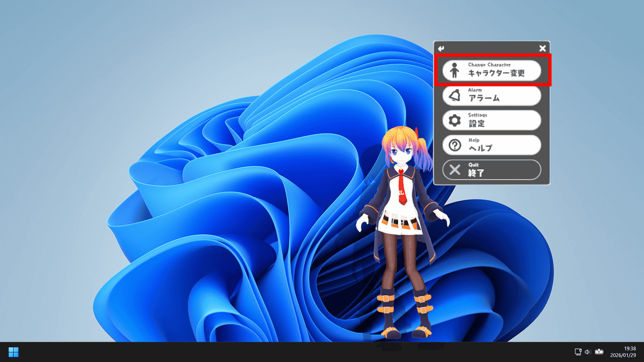Click the tray icon right of the speaker
The width and height of the screenshot is (644, 362).
click(599, 352)
